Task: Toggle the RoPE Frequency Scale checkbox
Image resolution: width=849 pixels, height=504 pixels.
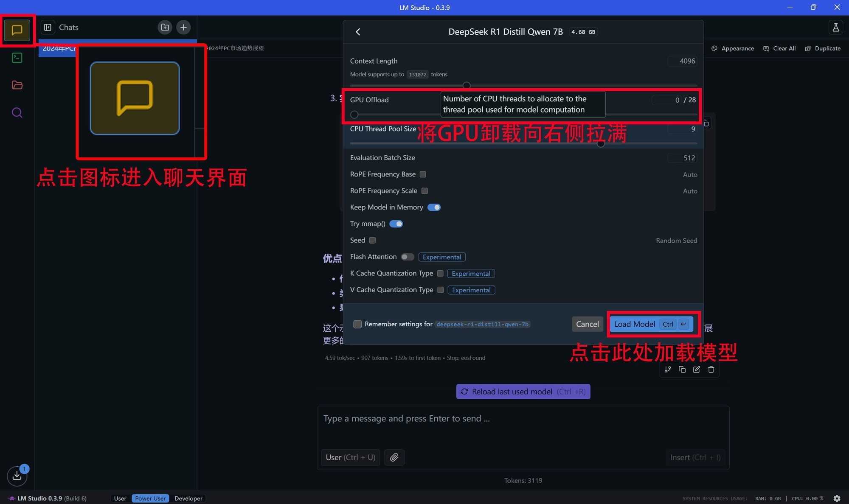Action: click(x=424, y=191)
